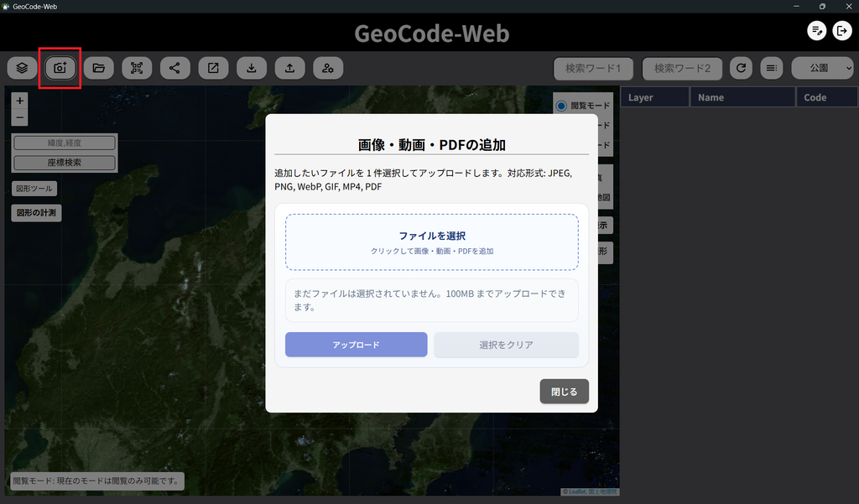Click the アップロード button in dialog
Viewport: 859px width, 504px height.
tap(356, 345)
